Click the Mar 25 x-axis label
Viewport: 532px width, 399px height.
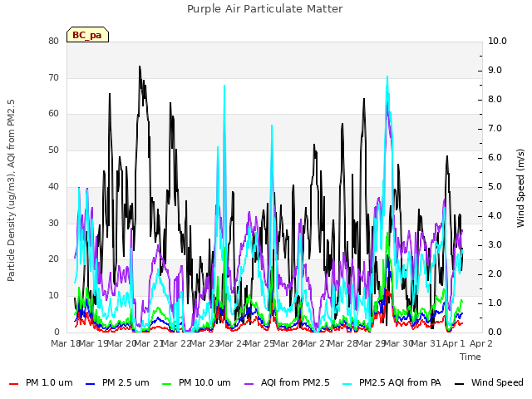click(259, 343)
